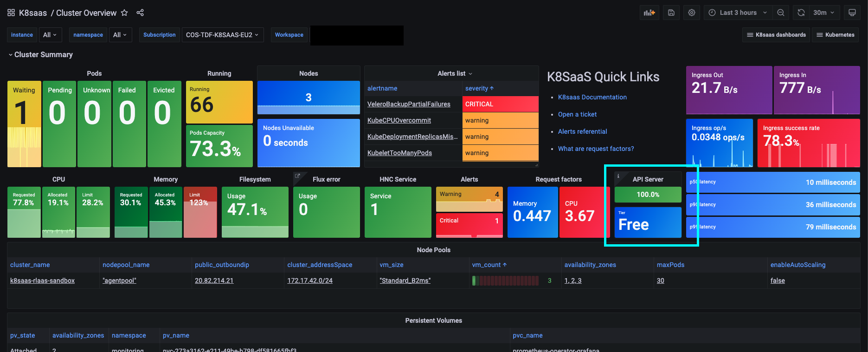
Task: Click the API Server 100.0% panel
Action: [x=648, y=195]
